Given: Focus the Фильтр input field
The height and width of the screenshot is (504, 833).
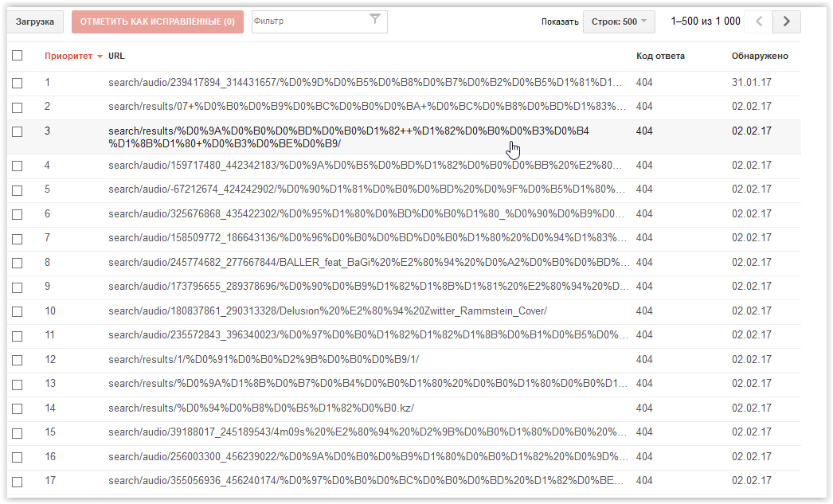Looking at the screenshot, I should [309, 21].
